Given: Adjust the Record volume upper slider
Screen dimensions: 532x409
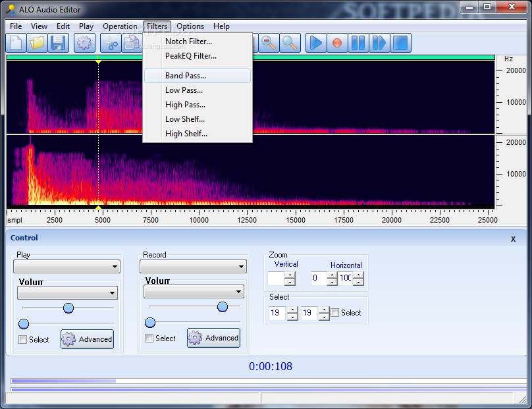Looking at the screenshot, I should click(223, 307).
